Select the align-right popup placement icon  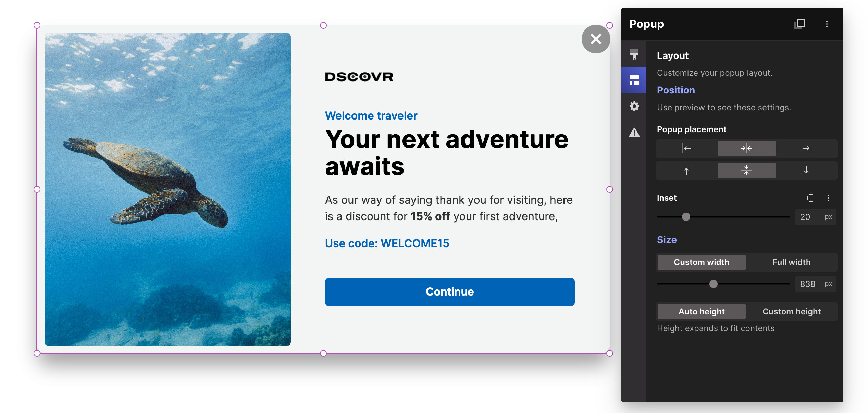pos(806,148)
